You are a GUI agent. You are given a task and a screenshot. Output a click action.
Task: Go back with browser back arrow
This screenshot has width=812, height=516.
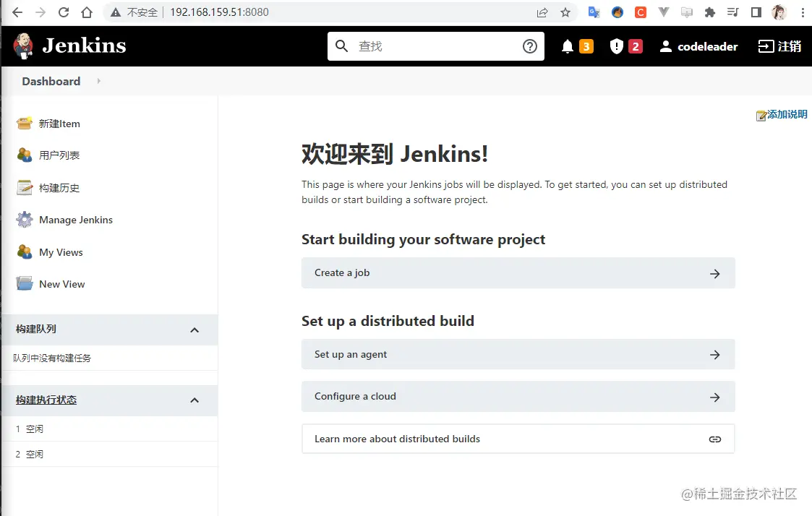point(17,12)
